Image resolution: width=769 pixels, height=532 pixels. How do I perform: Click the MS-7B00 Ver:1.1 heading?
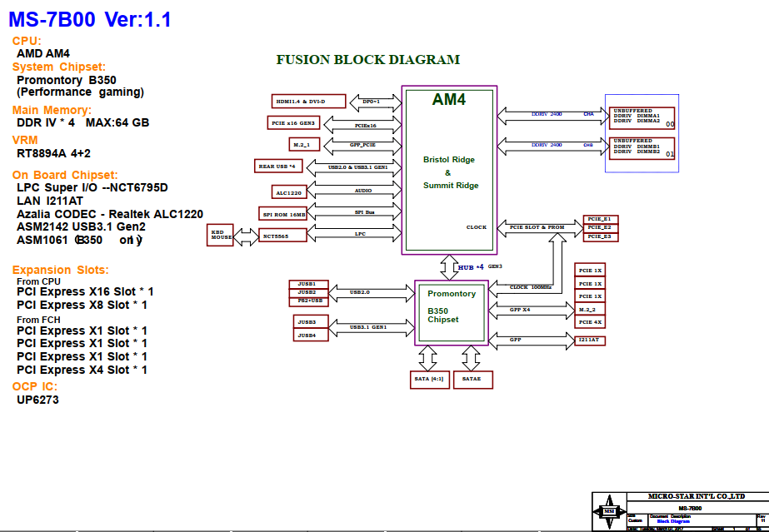90,21
